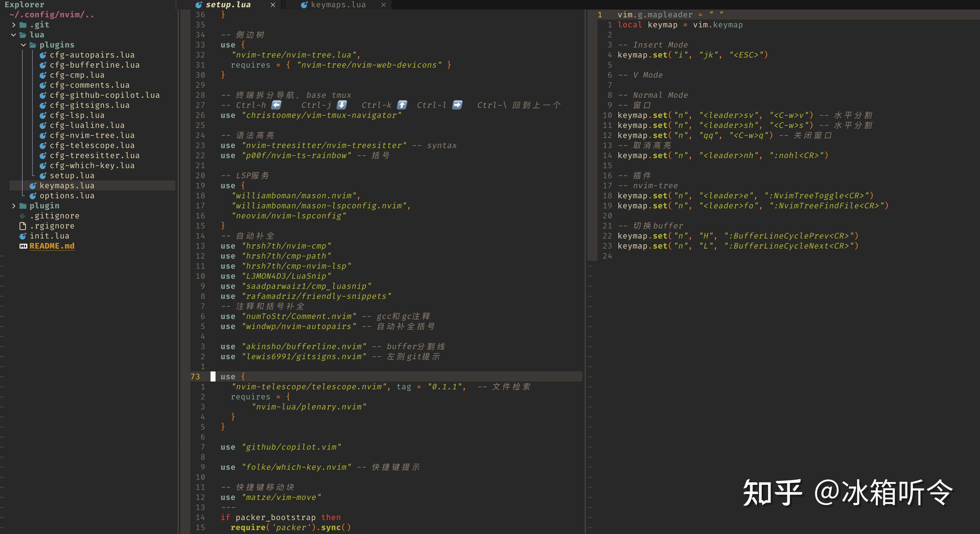
Task: Open cfg-github-copilot.lua from the tree
Action: click(x=105, y=95)
